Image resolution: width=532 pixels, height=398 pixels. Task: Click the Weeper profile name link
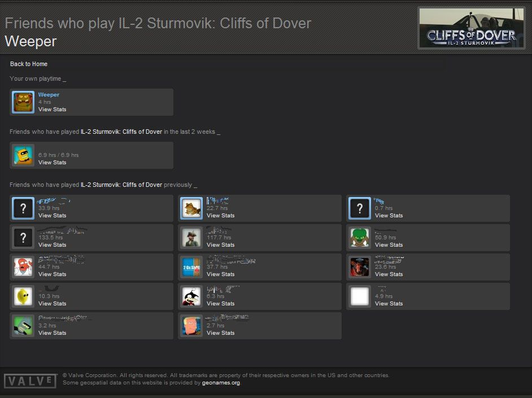click(x=49, y=95)
